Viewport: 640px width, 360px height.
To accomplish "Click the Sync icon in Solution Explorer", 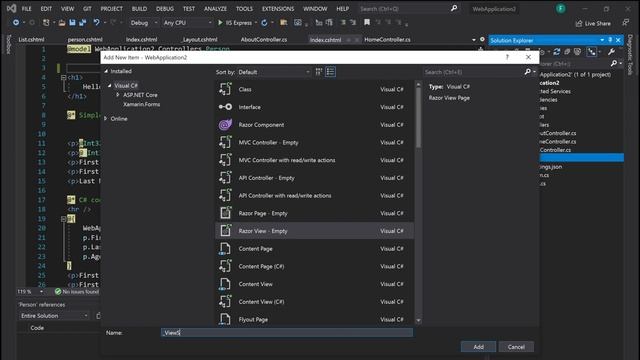I will (556, 52).
